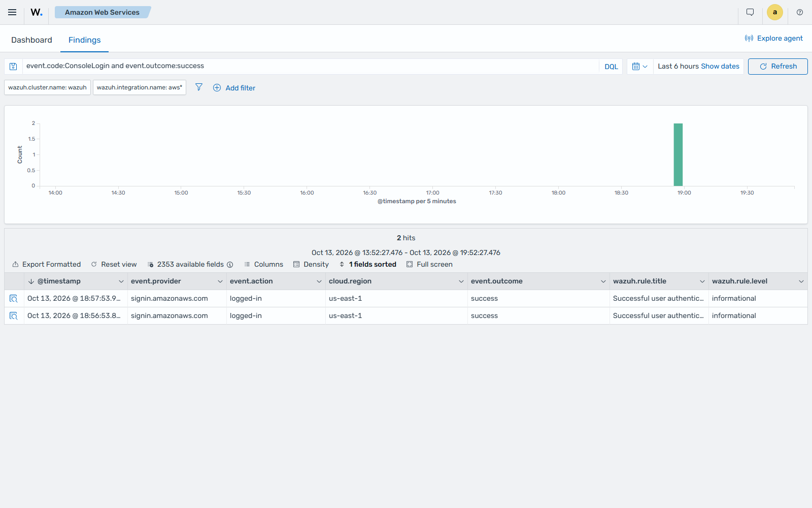Click informational in the 18:56:53 row
Viewport: 812px width, 508px height.
tap(734, 315)
